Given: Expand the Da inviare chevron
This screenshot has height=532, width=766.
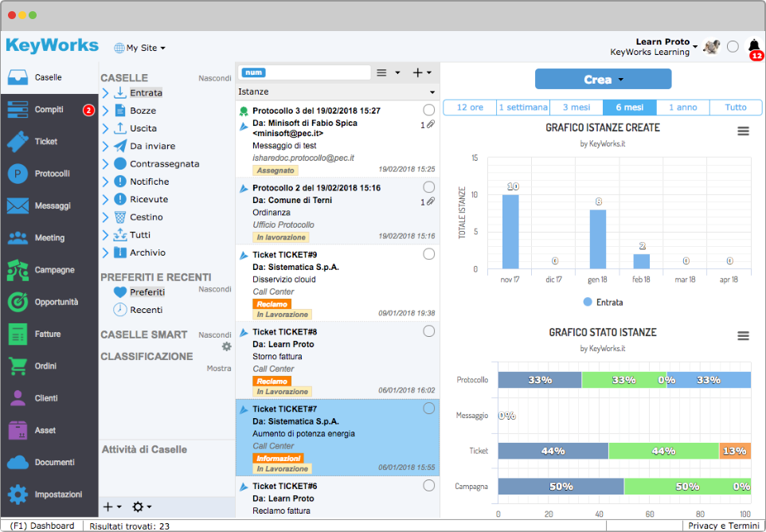Looking at the screenshot, I should coord(106,146).
